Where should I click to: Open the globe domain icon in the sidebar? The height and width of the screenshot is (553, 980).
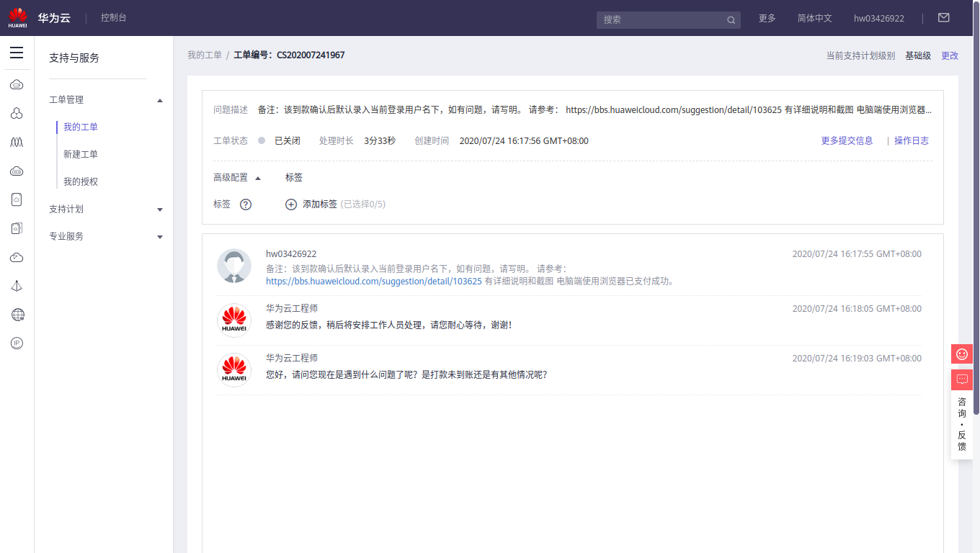click(x=17, y=315)
